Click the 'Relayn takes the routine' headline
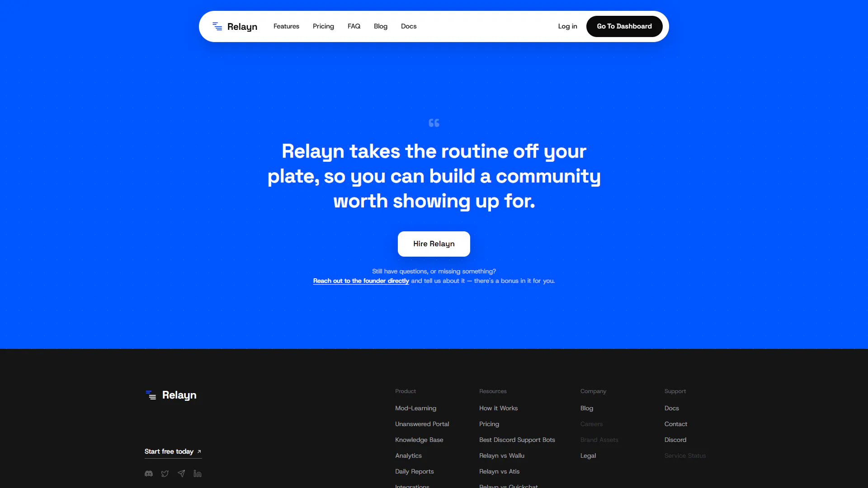Image resolution: width=868 pixels, height=488 pixels. click(x=434, y=176)
